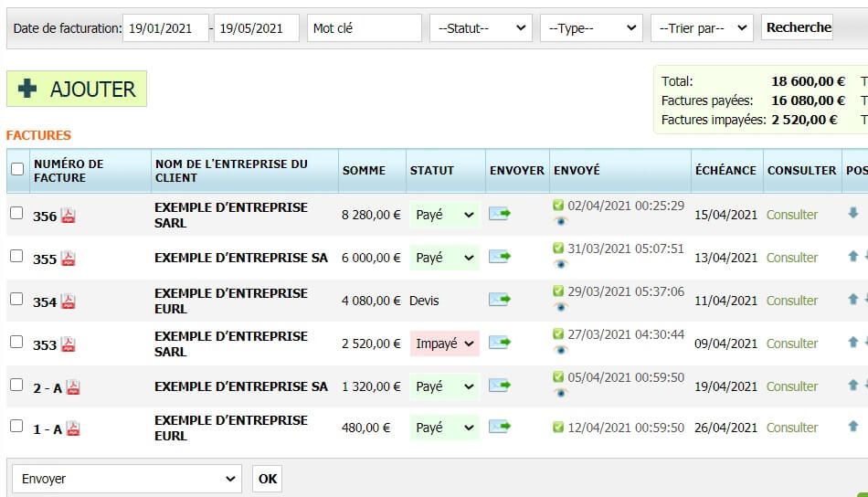Check the box for invoice 355
868x497 pixels.
(x=16, y=256)
